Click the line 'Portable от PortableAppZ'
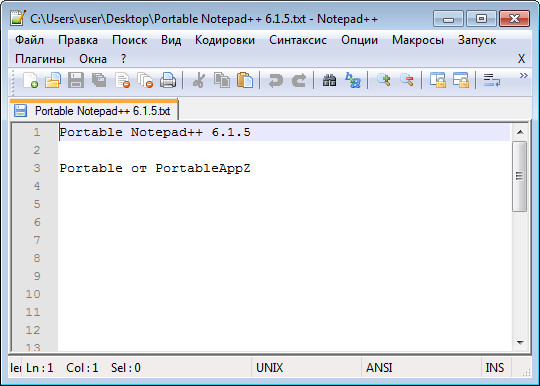 (155, 168)
